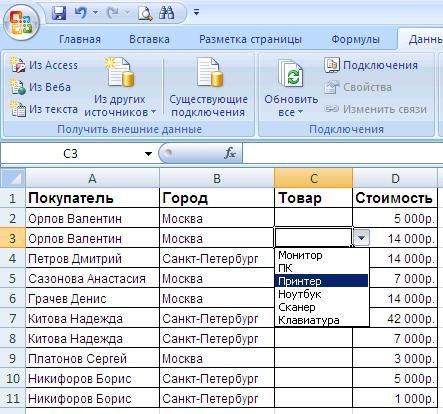Select cell Грачев Денис
The height and width of the screenshot is (414, 443).
coord(93,298)
